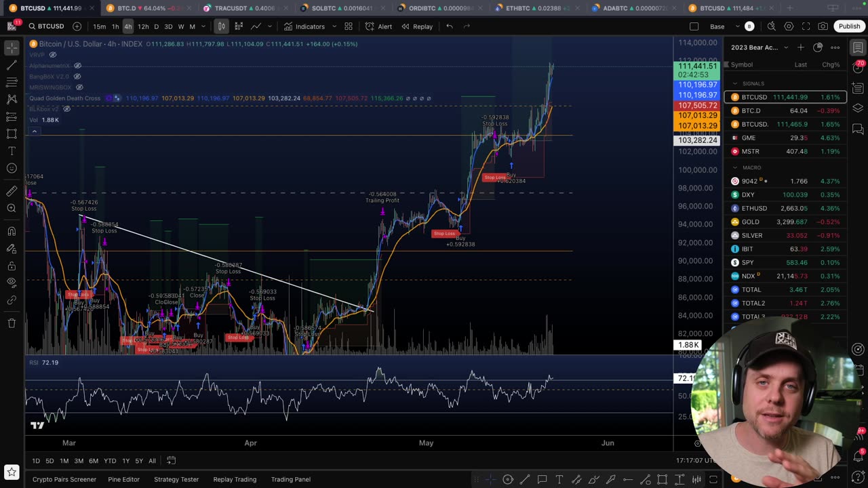Viewport: 868px width, 488px height.
Task: Open the quick search icon
Action: [771, 26]
